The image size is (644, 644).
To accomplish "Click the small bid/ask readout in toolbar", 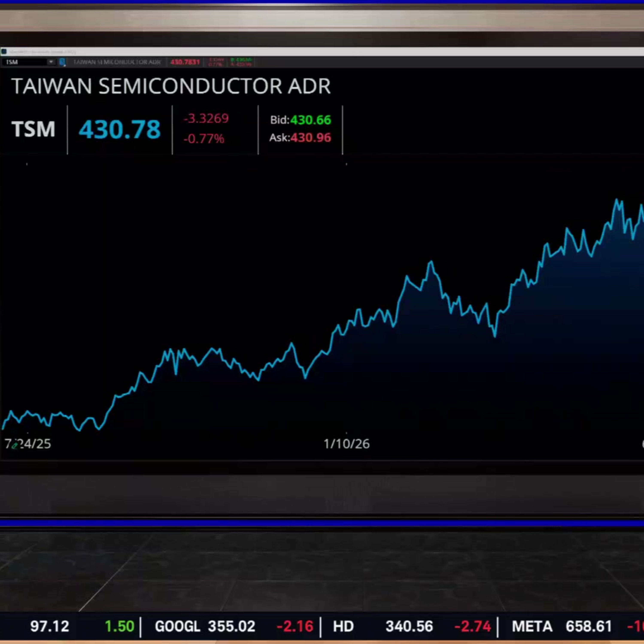I will tap(241, 62).
